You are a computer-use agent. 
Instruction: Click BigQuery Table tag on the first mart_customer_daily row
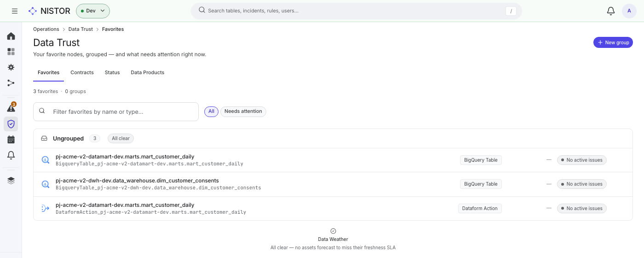click(x=481, y=160)
